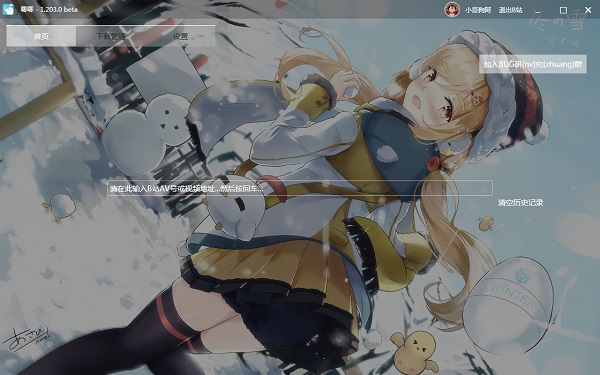The height and width of the screenshot is (375, 600).
Task: Switch to the 首页 tab
Action: pyautogui.click(x=41, y=36)
